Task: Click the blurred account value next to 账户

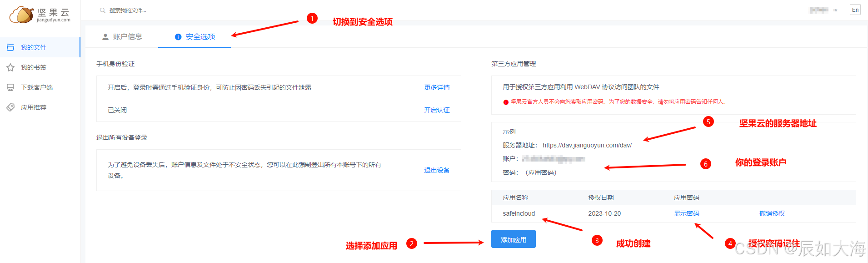Action: point(553,159)
